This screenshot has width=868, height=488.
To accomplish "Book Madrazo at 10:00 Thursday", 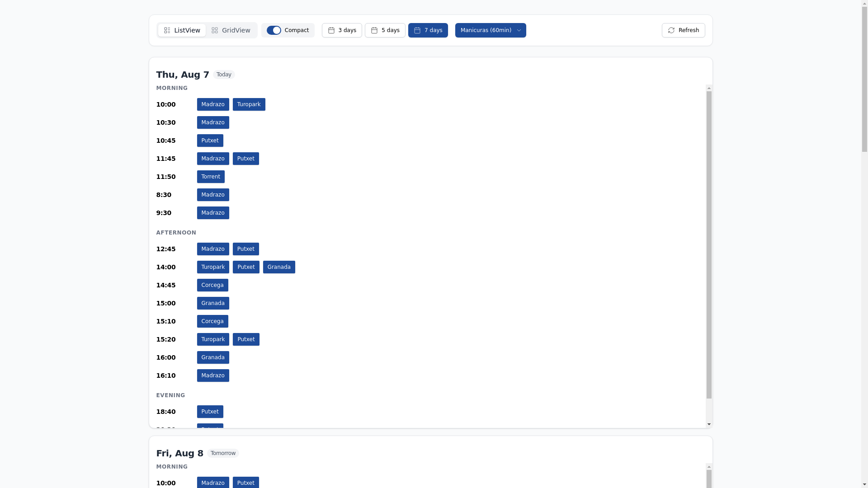I will [x=213, y=104].
